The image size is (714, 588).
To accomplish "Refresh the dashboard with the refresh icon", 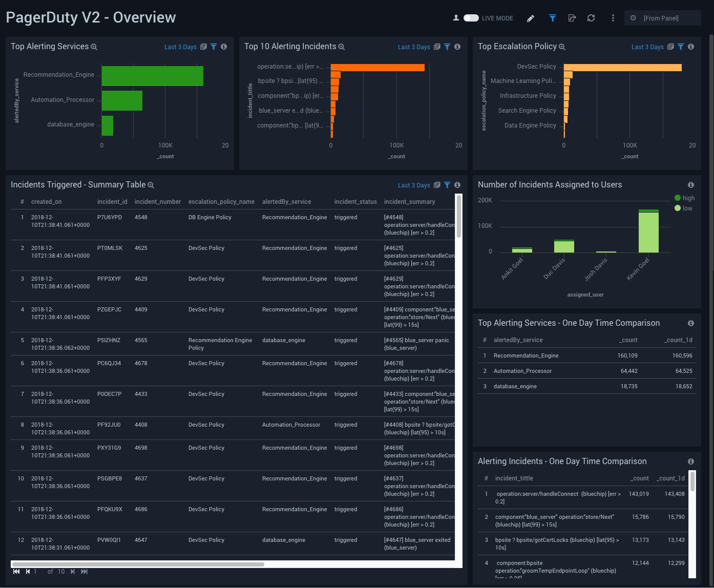I will tap(591, 18).
